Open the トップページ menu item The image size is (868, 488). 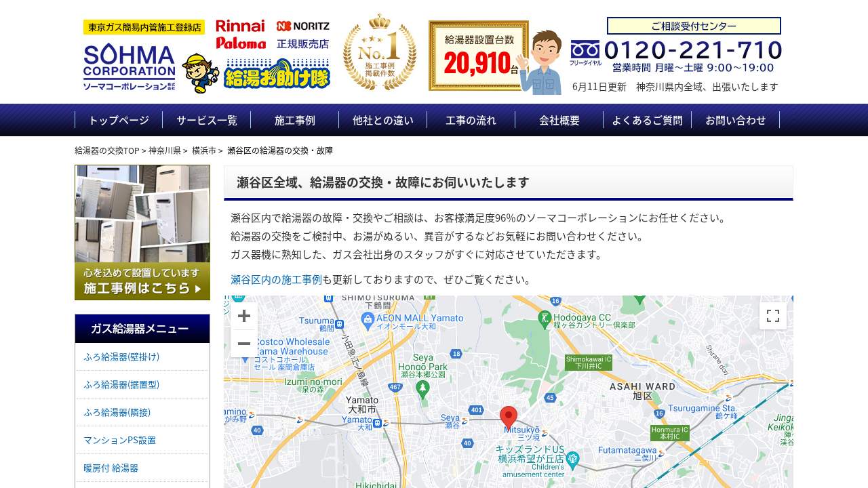119,120
